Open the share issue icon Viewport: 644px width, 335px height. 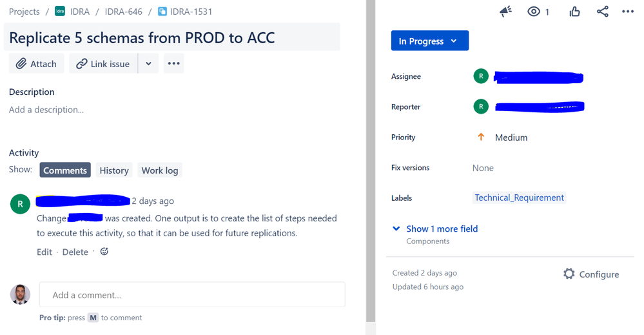click(603, 12)
